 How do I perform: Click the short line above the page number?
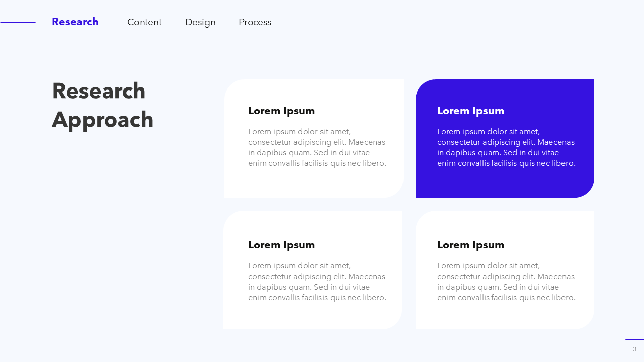coord(634,339)
